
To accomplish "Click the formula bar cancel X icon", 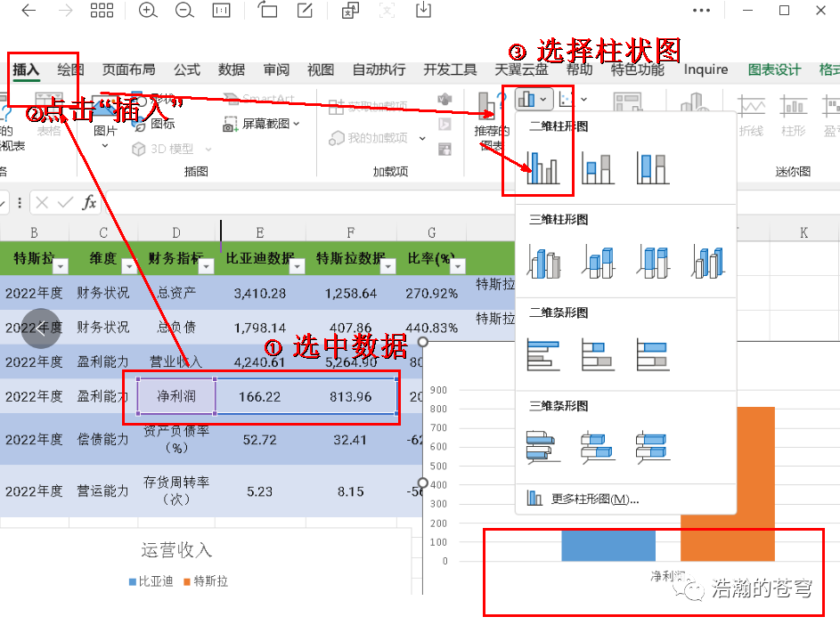I will 42,202.
